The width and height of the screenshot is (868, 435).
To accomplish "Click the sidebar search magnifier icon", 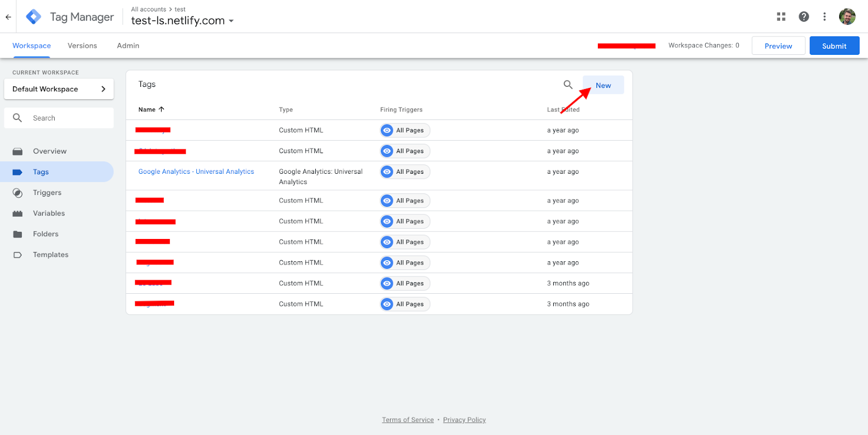I will pos(17,118).
